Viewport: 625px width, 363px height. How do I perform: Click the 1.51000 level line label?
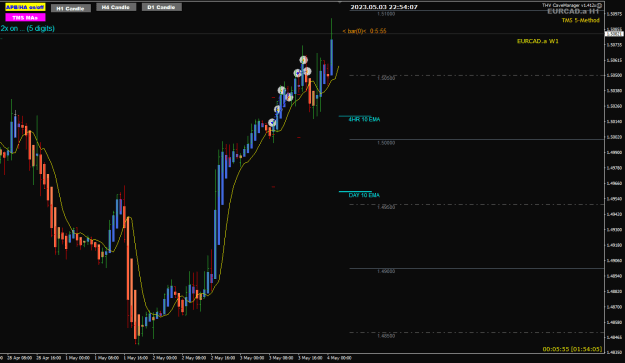point(386,14)
